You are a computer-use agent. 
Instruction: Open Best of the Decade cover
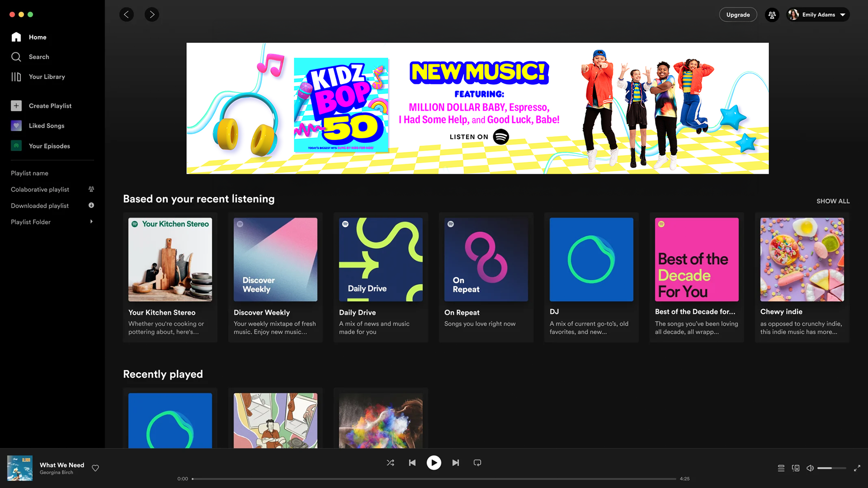(x=697, y=260)
